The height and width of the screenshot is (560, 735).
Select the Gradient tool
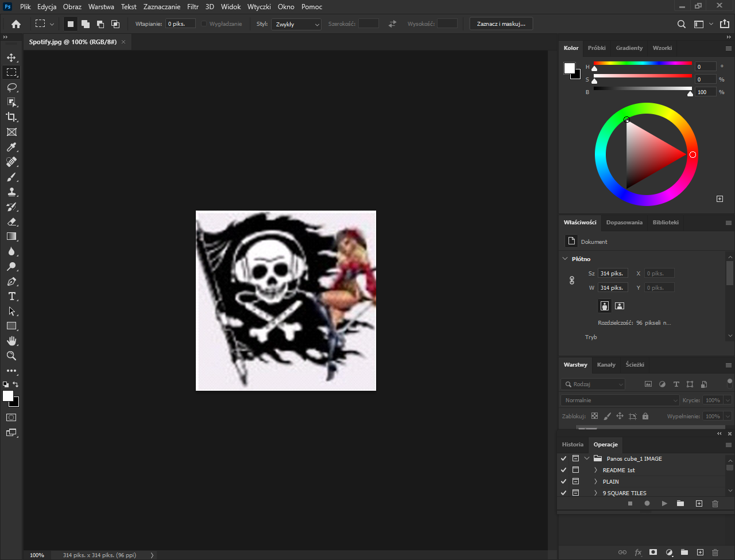coord(11,236)
